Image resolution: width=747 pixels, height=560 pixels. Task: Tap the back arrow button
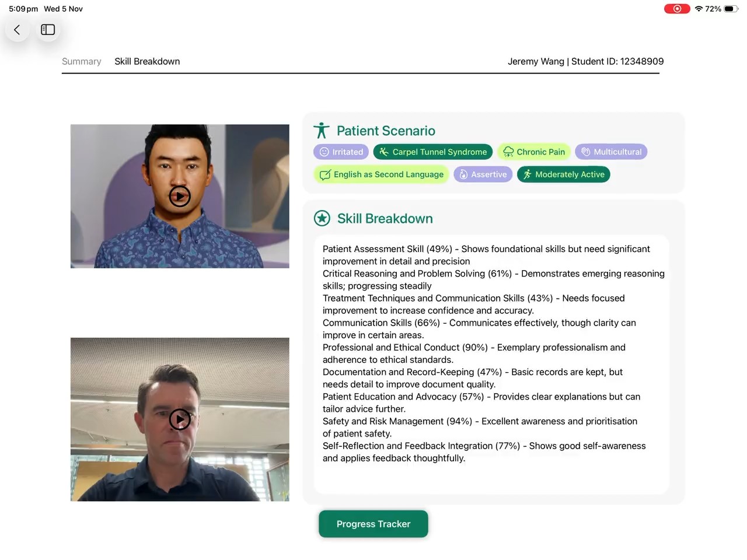pos(18,30)
